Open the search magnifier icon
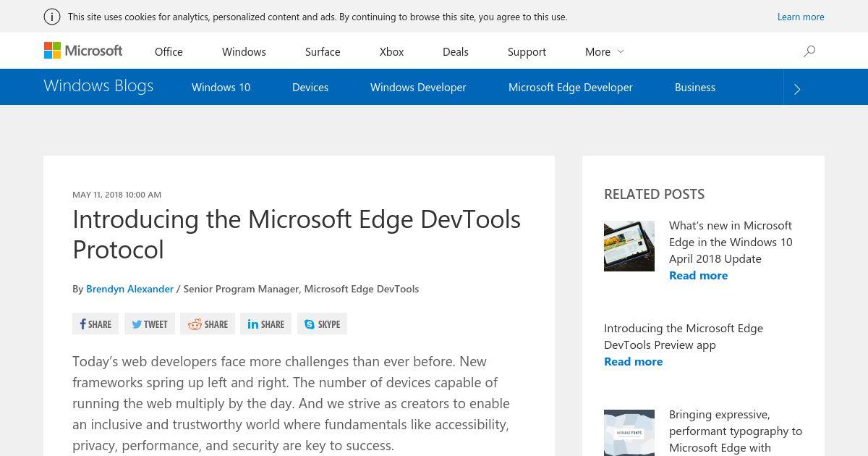 (809, 51)
